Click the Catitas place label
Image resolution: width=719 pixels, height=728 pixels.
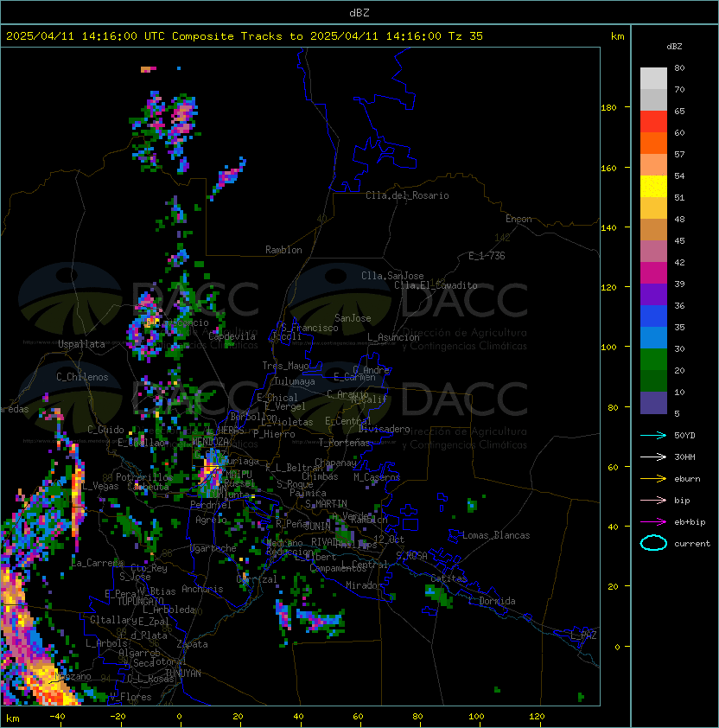(449, 578)
